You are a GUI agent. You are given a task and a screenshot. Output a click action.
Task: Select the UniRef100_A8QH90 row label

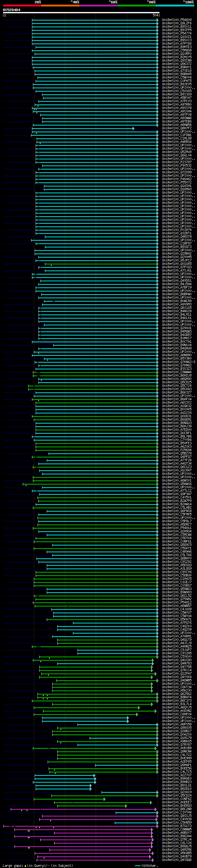point(176,379)
